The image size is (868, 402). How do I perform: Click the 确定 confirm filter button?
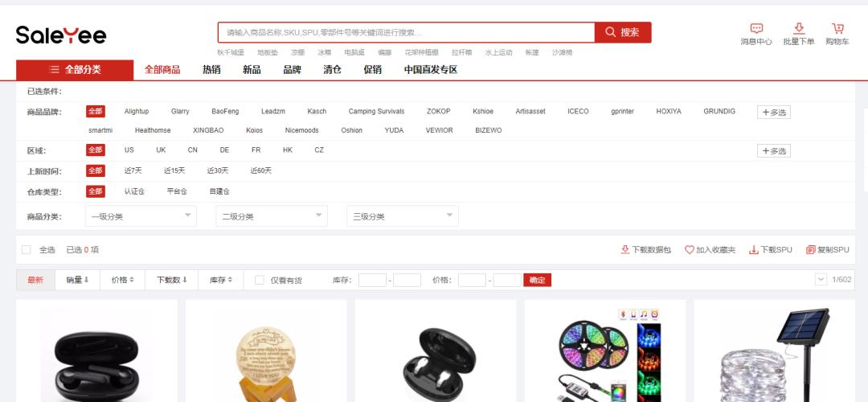coord(537,280)
